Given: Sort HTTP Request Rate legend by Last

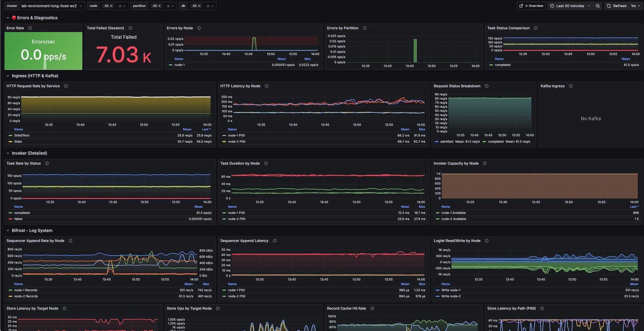Looking at the screenshot, I should pos(206,129).
